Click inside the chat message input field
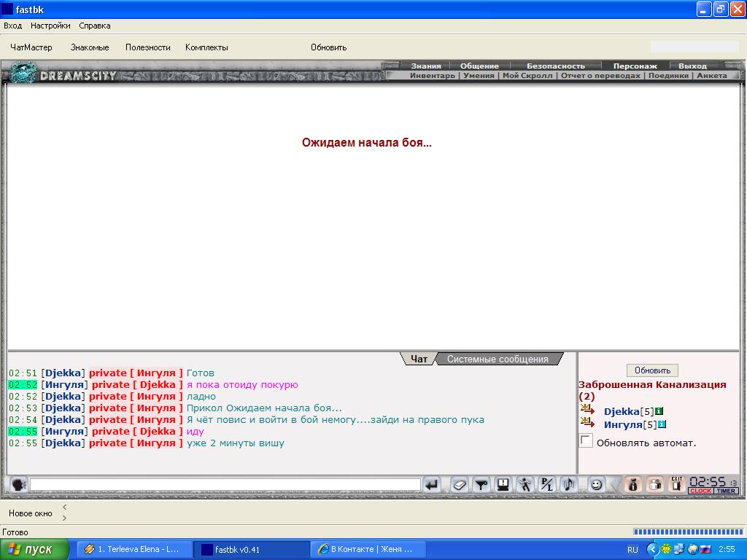The height and width of the screenshot is (560, 747). (225, 485)
